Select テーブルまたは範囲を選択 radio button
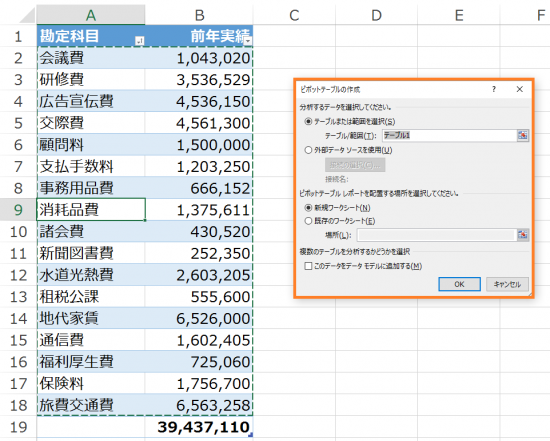The image size is (550, 441). (308, 122)
